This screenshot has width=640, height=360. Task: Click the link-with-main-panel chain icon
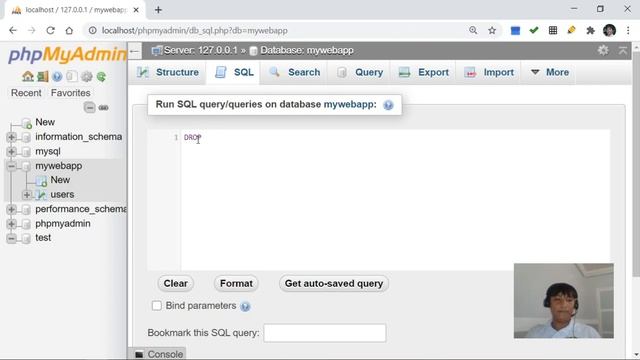click(103, 107)
